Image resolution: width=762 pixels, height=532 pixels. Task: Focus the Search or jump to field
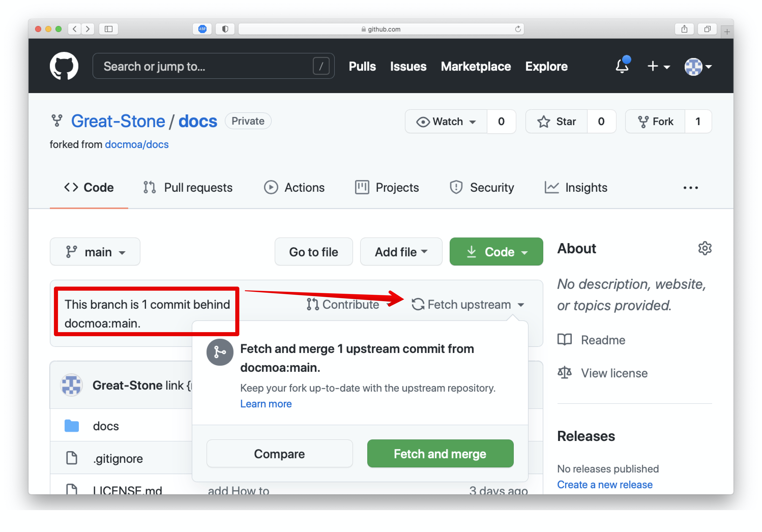click(x=206, y=66)
